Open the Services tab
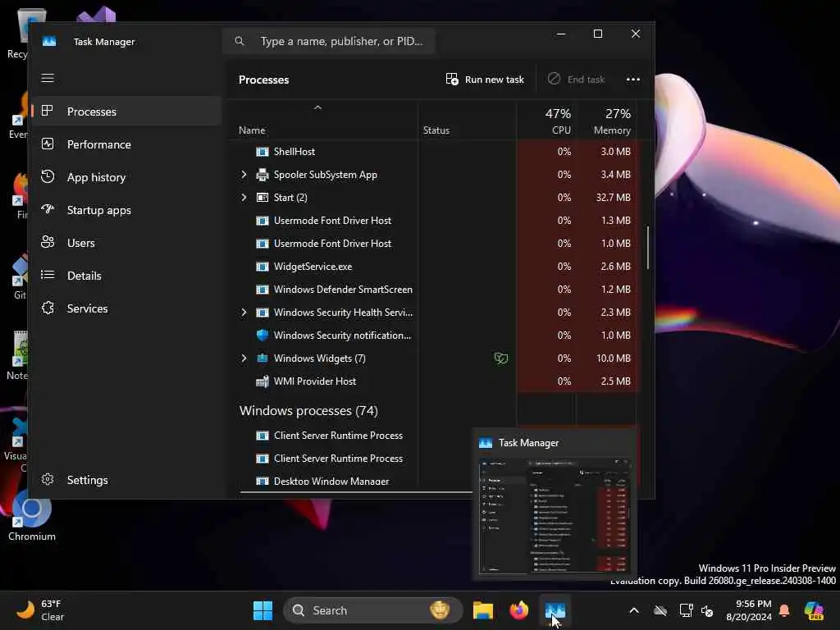840x630 pixels. pyautogui.click(x=126, y=308)
